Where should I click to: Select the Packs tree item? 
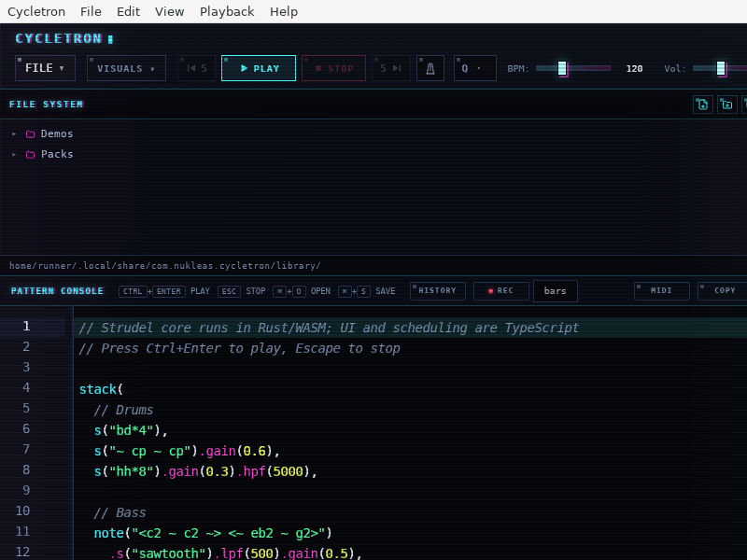(57, 154)
